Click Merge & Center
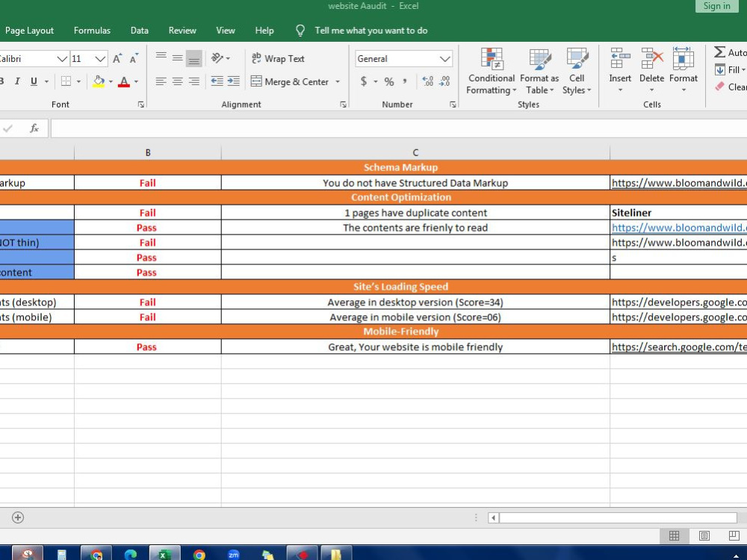Screen dimensions: 747x560 [x=290, y=81]
